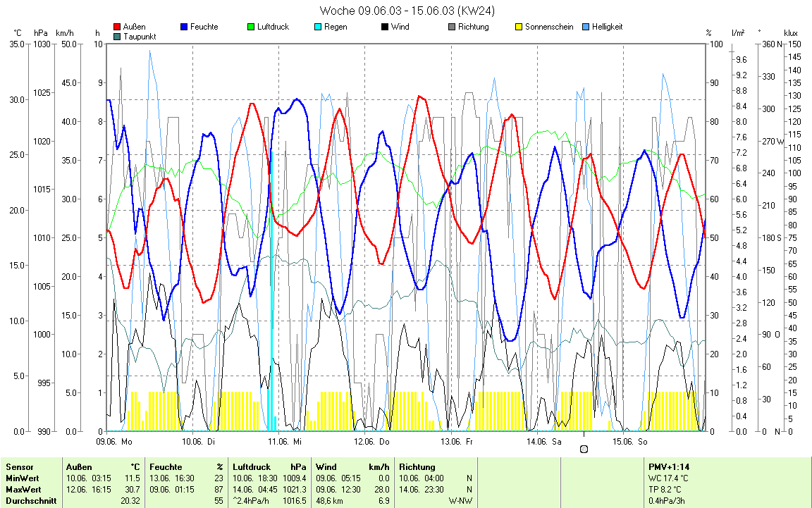Viewport: 812px width, 508px height.
Task: Click the Durchschnitt row label
Action: (29, 500)
